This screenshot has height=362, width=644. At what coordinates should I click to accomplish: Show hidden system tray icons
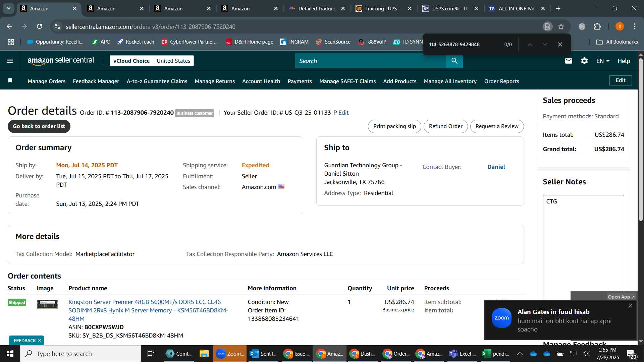pyautogui.click(x=520, y=354)
